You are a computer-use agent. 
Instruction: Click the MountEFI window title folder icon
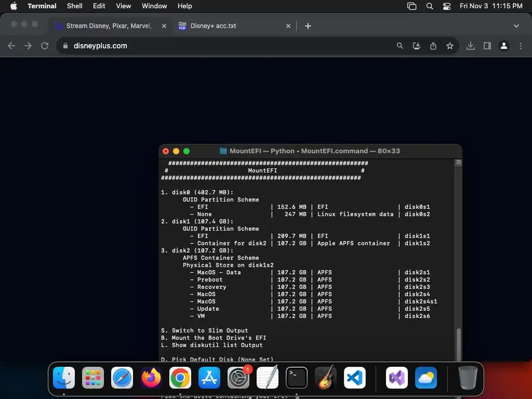tap(223, 151)
